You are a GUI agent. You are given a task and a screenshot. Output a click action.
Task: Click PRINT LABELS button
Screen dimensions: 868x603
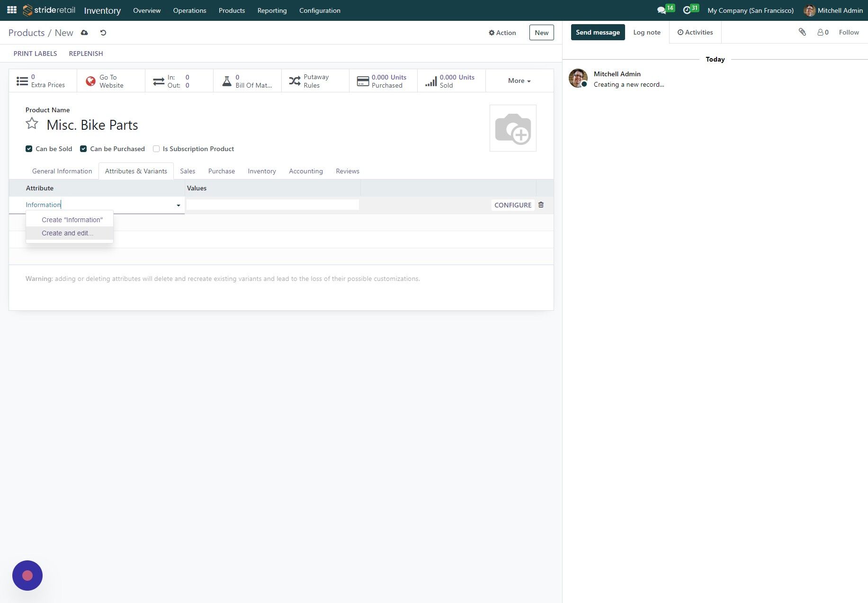point(35,54)
